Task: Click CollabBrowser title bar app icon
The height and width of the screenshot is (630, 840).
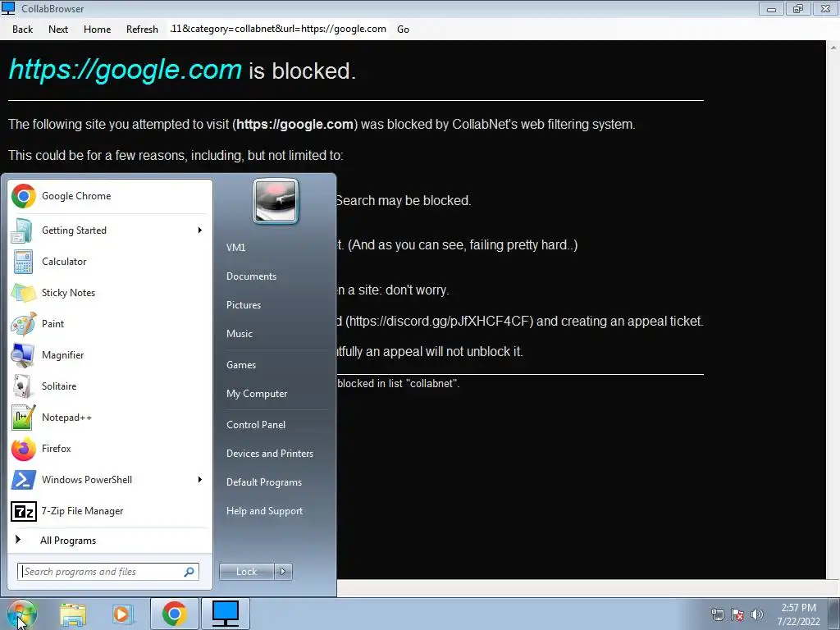Action: point(8,8)
